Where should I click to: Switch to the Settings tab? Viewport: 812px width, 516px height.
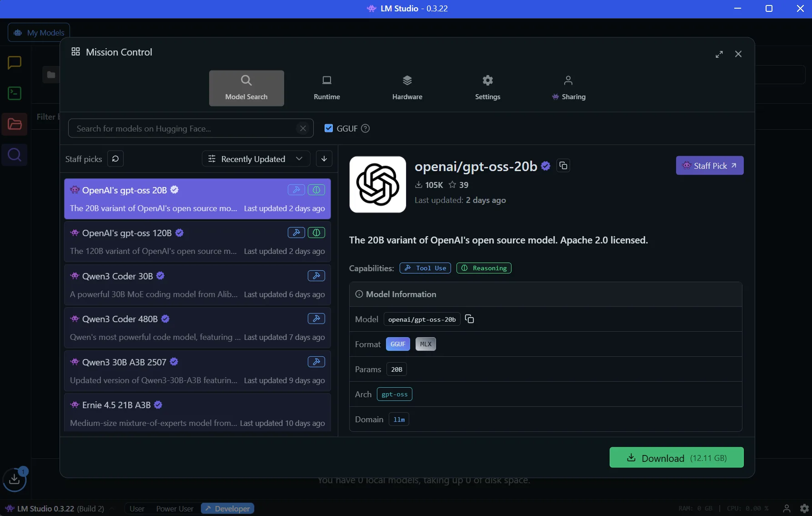pyautogui.click(x=488, y=88)
